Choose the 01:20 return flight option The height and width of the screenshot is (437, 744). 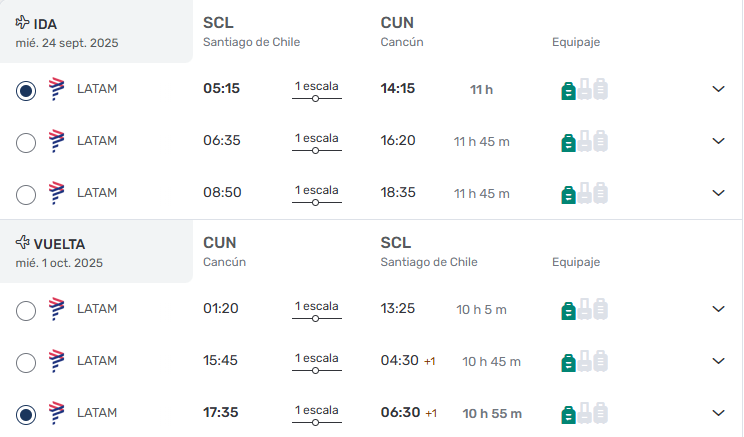(x=26, y=311)
